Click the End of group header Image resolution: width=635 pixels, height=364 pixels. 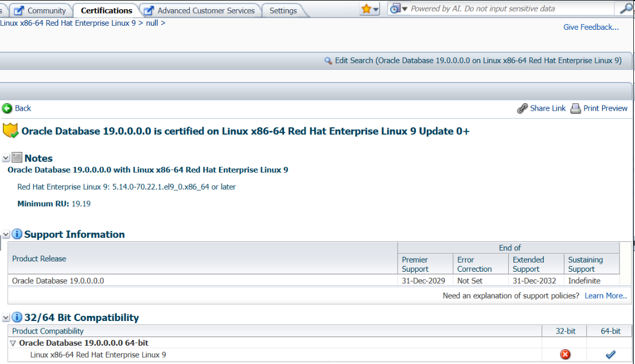(509, 248)
